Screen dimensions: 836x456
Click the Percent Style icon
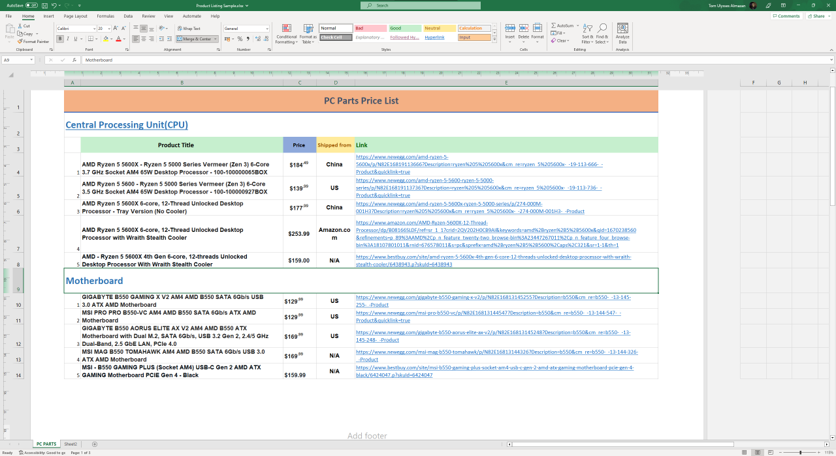(240, 39)
